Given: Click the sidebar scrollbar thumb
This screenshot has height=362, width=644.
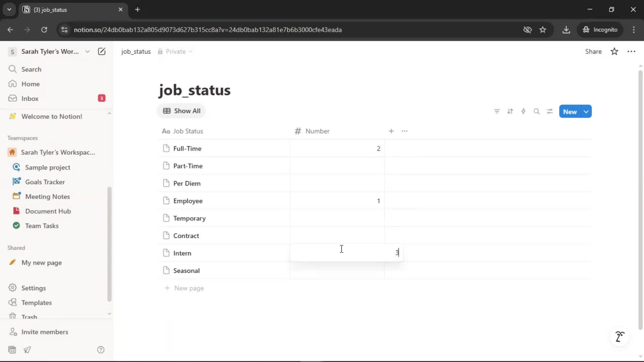Looking at the screenshot, I should pos(109,244).
